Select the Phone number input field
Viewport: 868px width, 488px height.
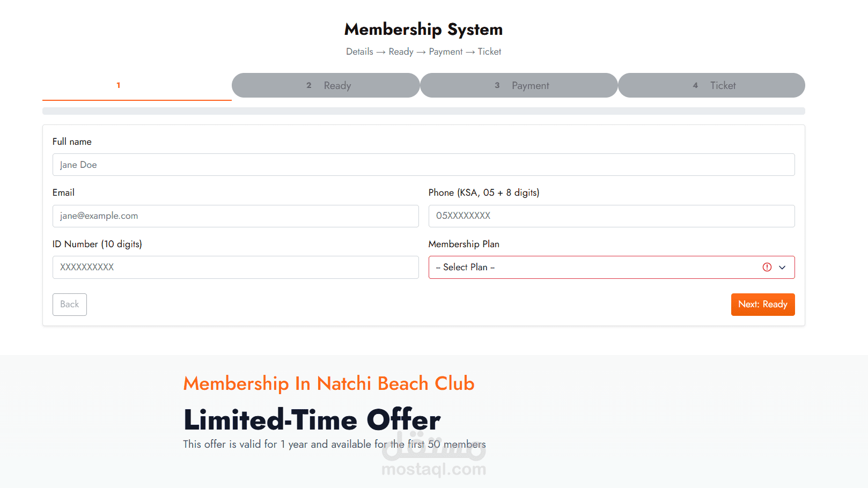611,216
